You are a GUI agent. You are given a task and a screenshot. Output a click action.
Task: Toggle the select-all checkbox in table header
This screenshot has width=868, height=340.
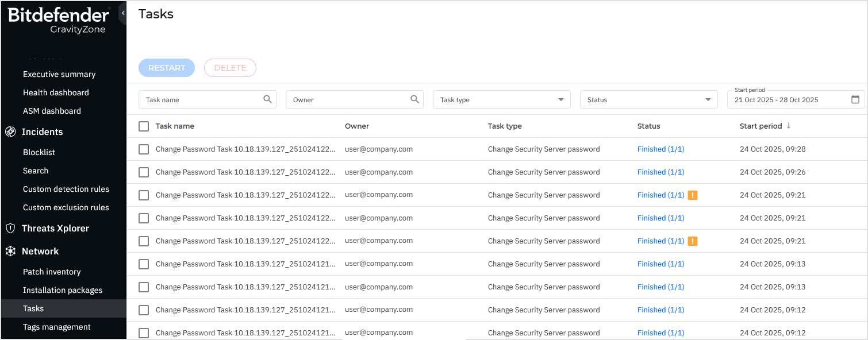tap(143, 126)
